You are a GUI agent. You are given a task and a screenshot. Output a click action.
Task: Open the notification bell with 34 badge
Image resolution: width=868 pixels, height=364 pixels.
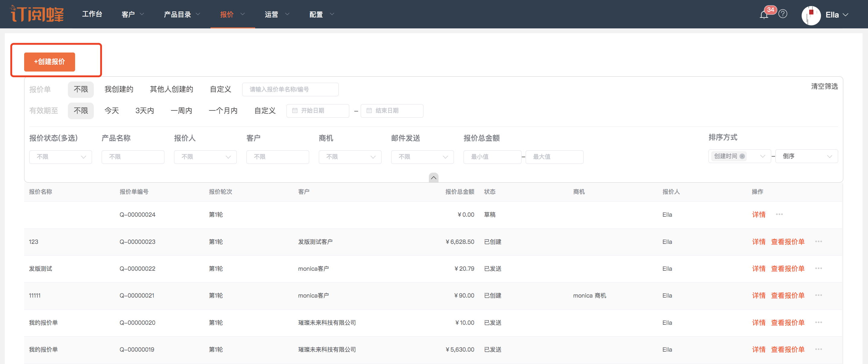[764, 15]
